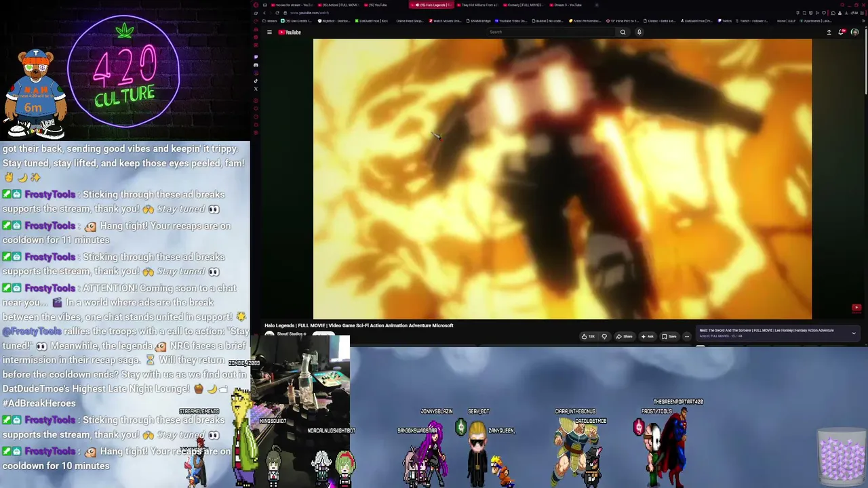Click the CIARA_INTHEBONUS avatar label
Screen dimensions: 868x488
pos(575,411)
